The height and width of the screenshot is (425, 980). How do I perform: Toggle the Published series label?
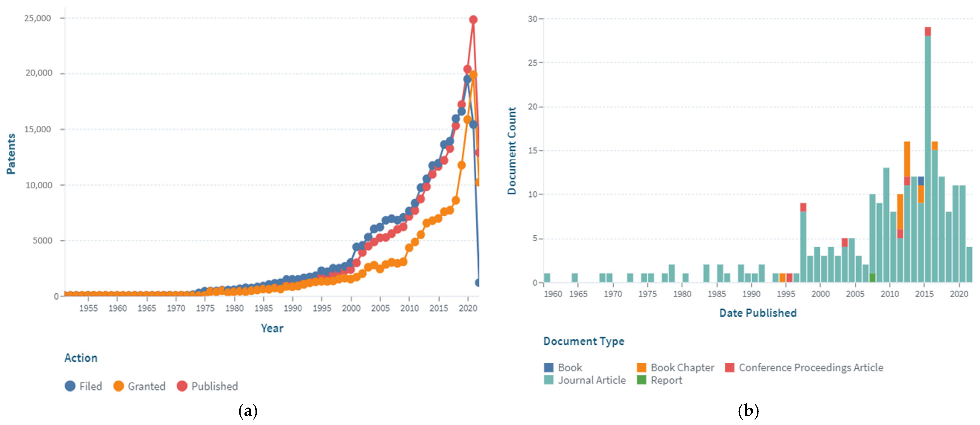pyautogui.click(x=215, y=386)
